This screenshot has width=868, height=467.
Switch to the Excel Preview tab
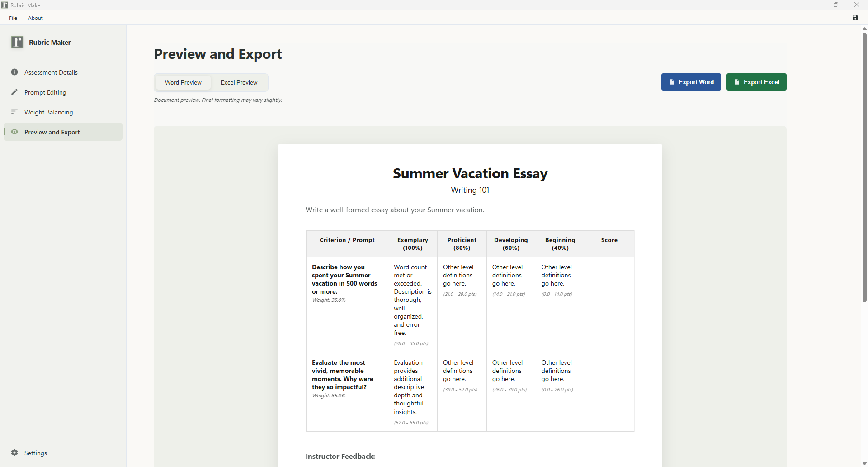point(239,82)
